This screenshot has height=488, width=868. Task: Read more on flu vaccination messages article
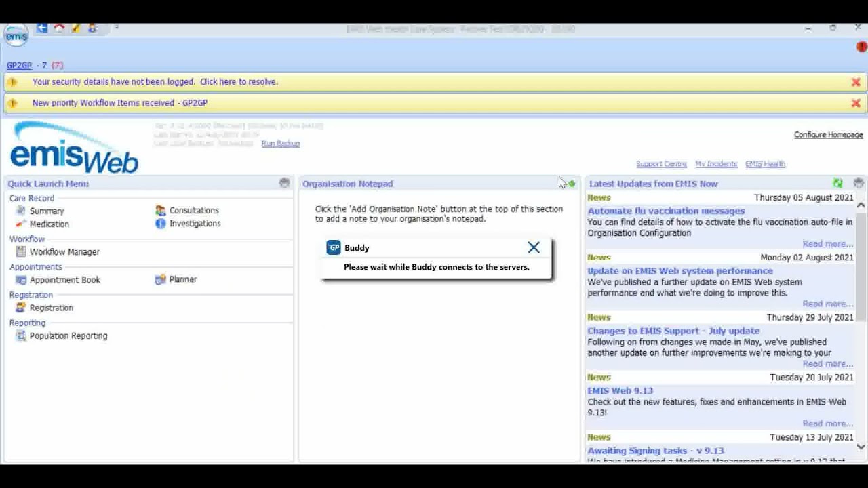(x=828, y=243)
